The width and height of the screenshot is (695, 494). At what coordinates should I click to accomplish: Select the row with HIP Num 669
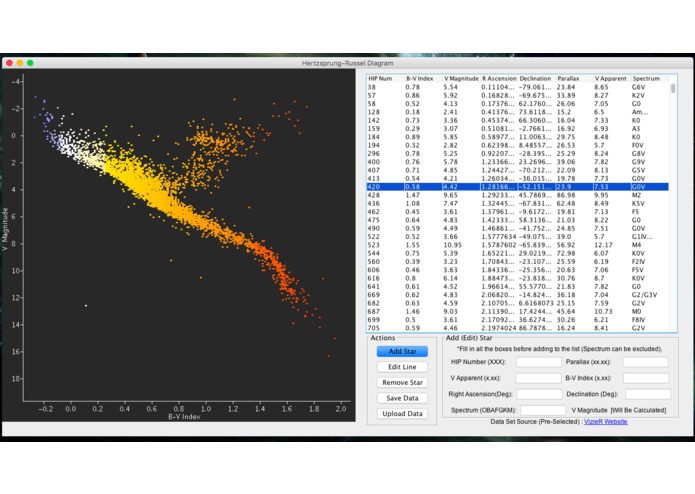(518, 295)
